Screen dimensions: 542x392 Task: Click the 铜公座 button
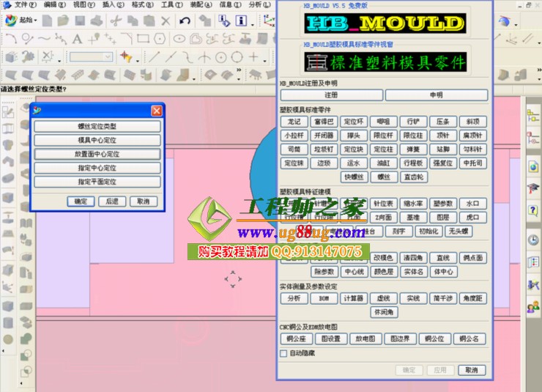click(296, 339)
